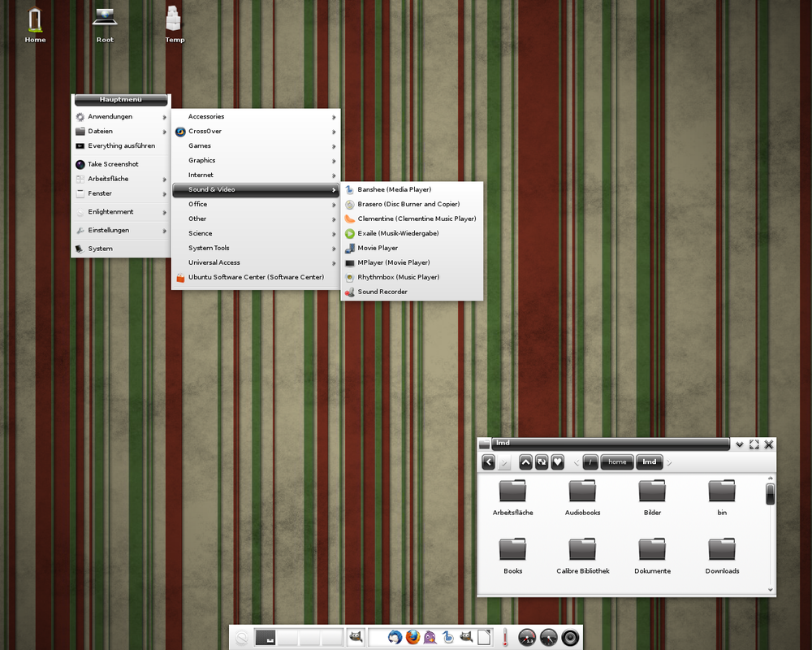Screen dimensions: 812x650
Task: Select the Dokumente folder
Action: coord(652,557)
